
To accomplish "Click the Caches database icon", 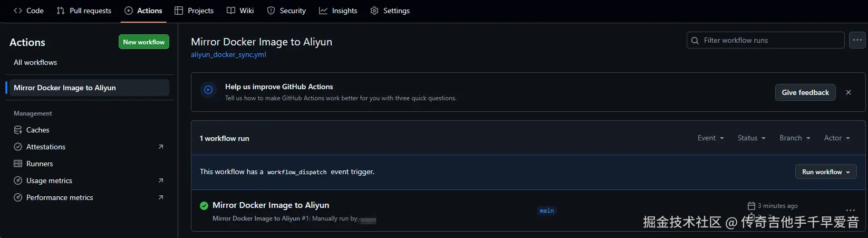I will [x=18, y=130].
